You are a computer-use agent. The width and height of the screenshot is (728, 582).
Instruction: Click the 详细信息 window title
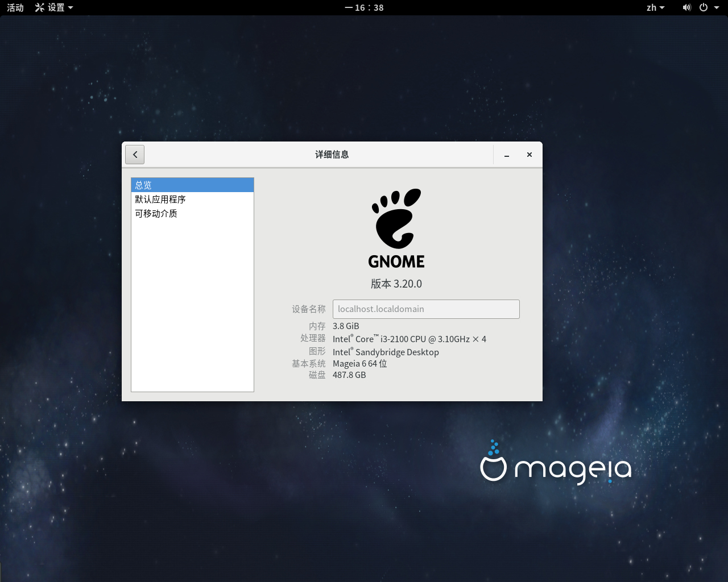tap(332, 155)
